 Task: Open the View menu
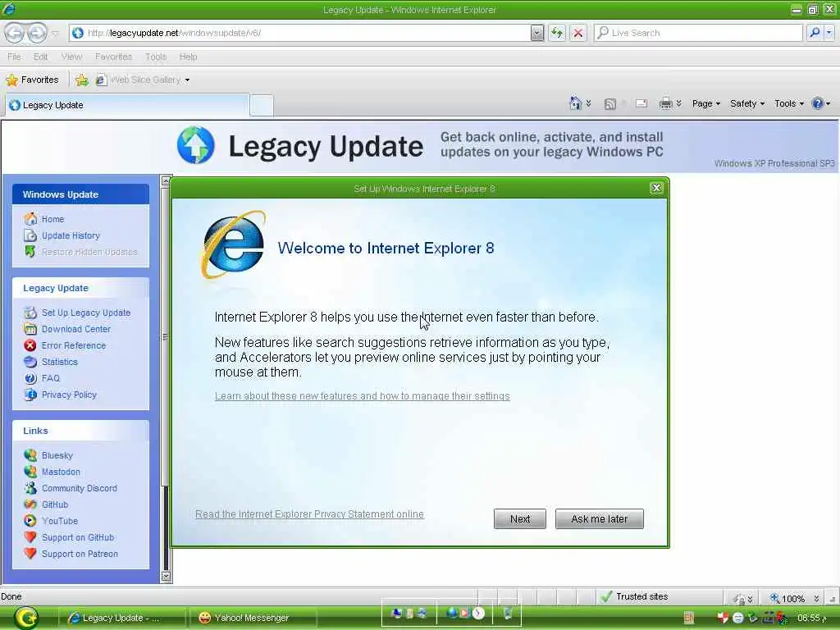click(71, 57)
